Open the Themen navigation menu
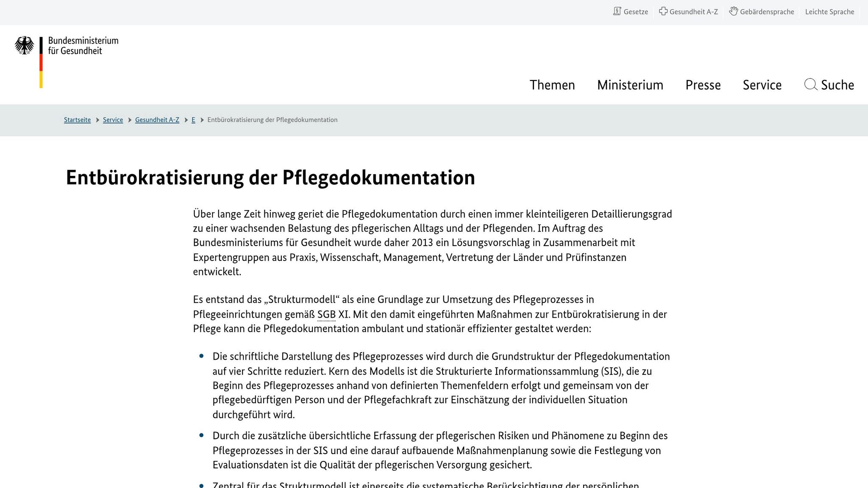Screen dimensions: 868x488 click(x=552, y=85)
